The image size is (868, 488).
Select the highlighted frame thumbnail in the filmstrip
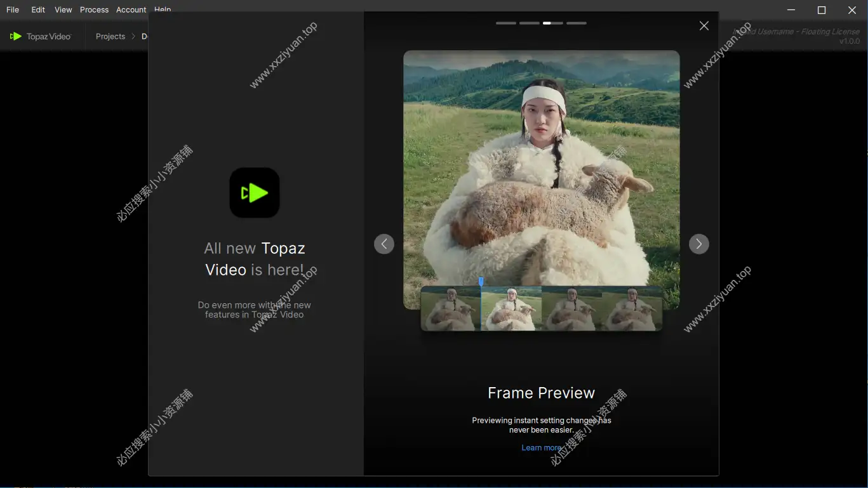[x=511, y=308]
